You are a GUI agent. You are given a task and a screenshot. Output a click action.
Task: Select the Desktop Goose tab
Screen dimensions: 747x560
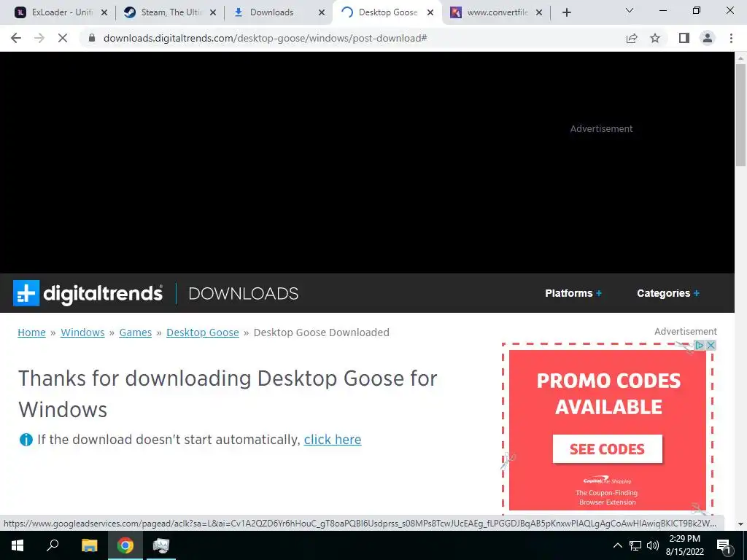click(387, 12)
